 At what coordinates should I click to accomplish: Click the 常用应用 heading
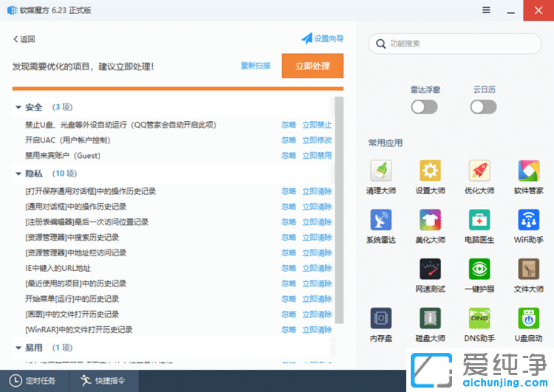385,142
